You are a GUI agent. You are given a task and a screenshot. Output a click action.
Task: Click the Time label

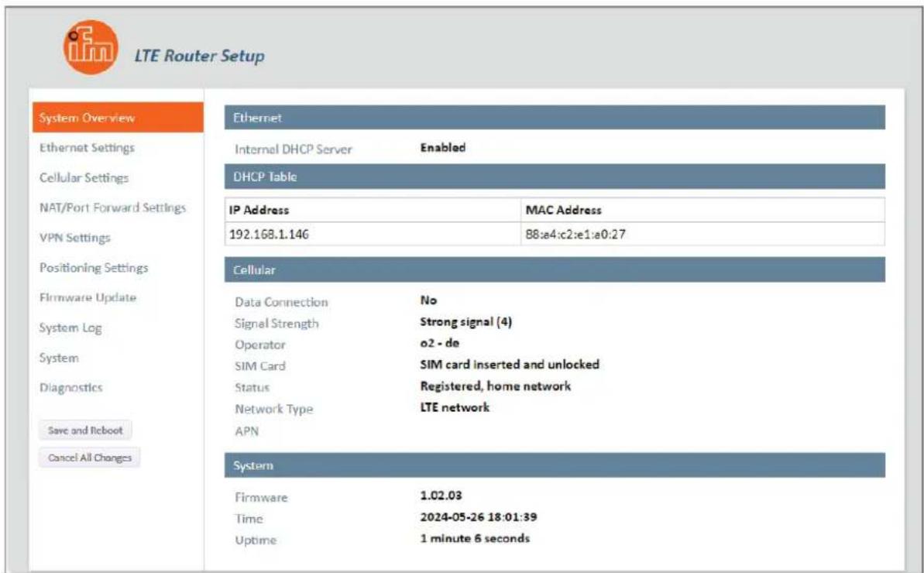point(249,519)
